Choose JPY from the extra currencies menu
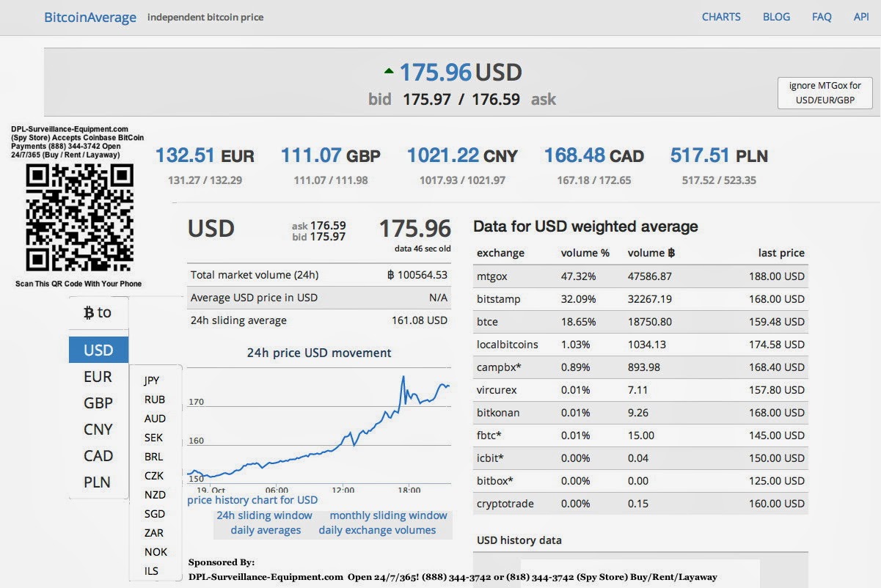 click(x=152, y=381)
